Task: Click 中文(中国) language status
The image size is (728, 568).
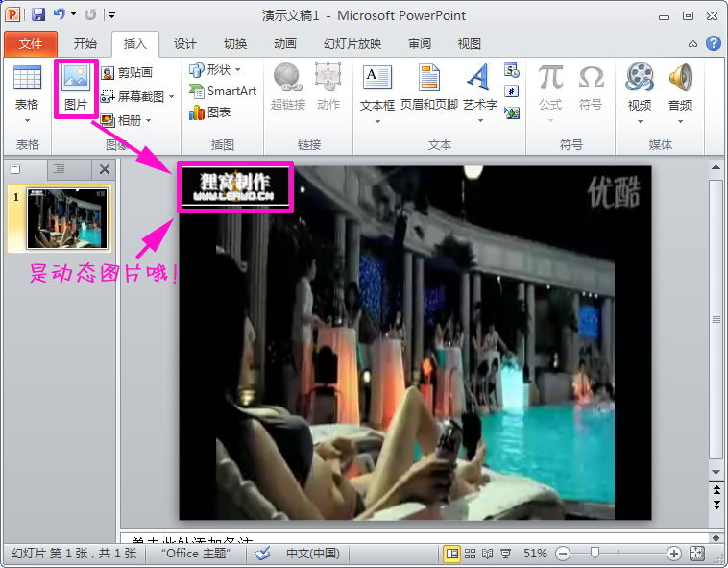Action: (x=313, y=554)
